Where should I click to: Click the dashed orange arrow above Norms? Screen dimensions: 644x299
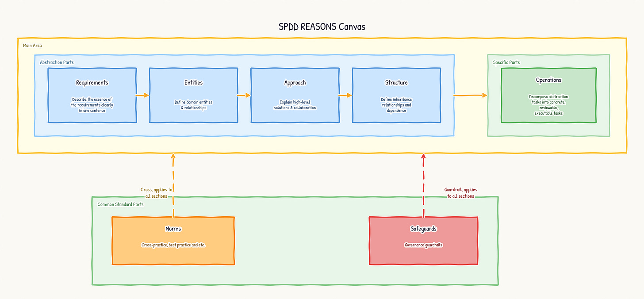point(173,185)
